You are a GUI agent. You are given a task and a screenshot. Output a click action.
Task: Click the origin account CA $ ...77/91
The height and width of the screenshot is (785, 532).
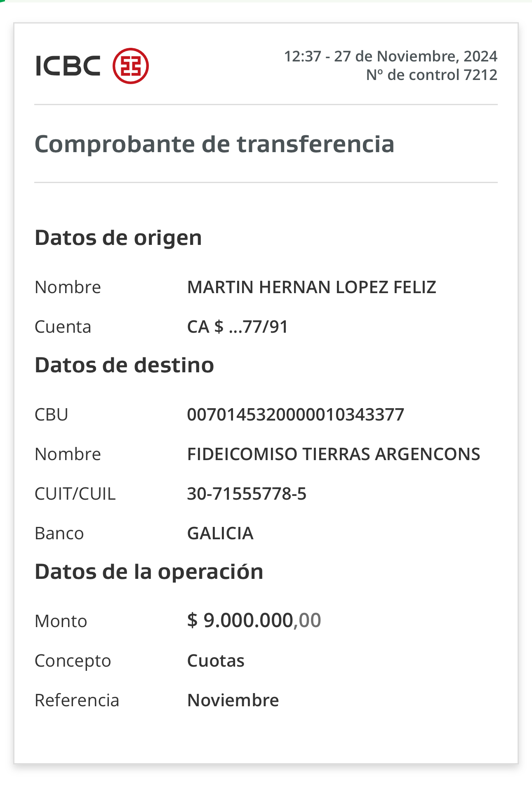[238, 327]
